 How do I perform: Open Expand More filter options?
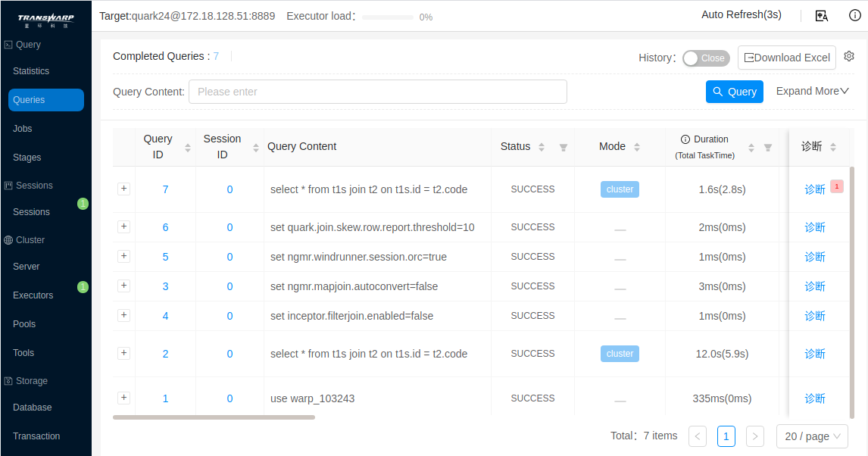point(812,92)
